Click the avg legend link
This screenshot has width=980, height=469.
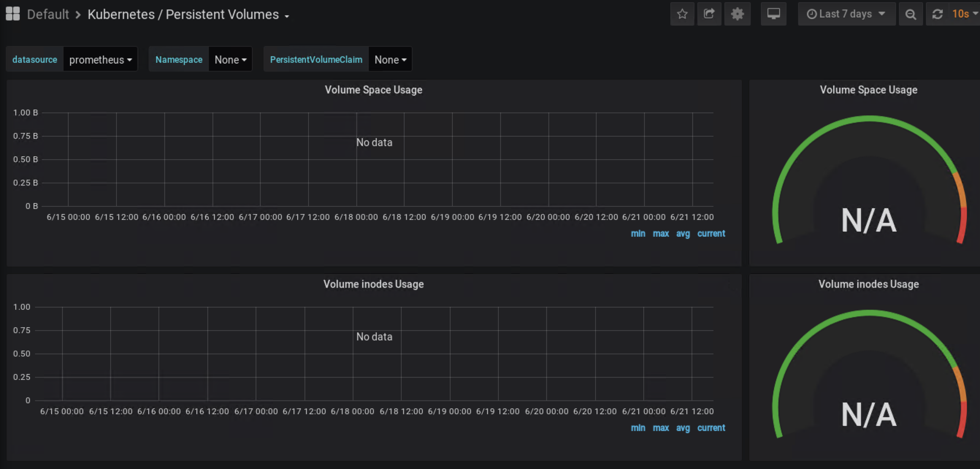point(683,233)
